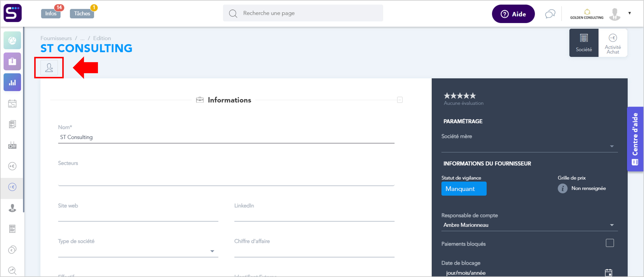
Task: Open the minus-euro purchases sidebar icon
Action: click(x=12, y=187)
